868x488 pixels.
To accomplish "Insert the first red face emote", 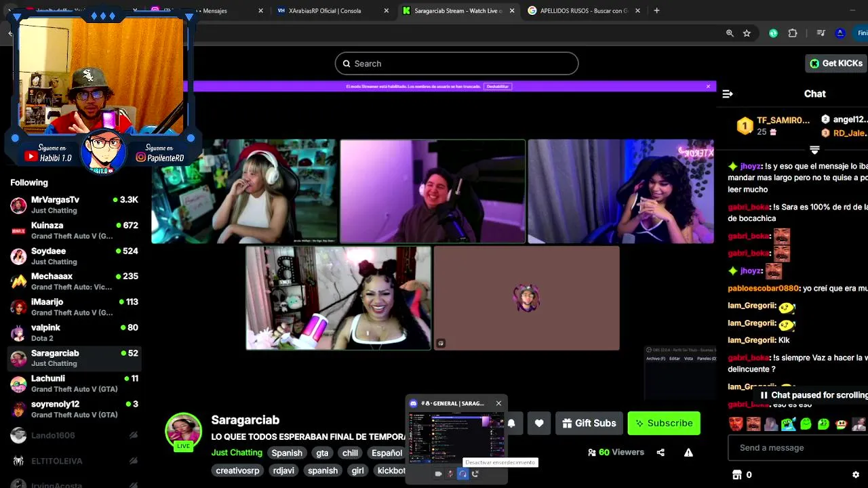I will [x=736, y=425].
